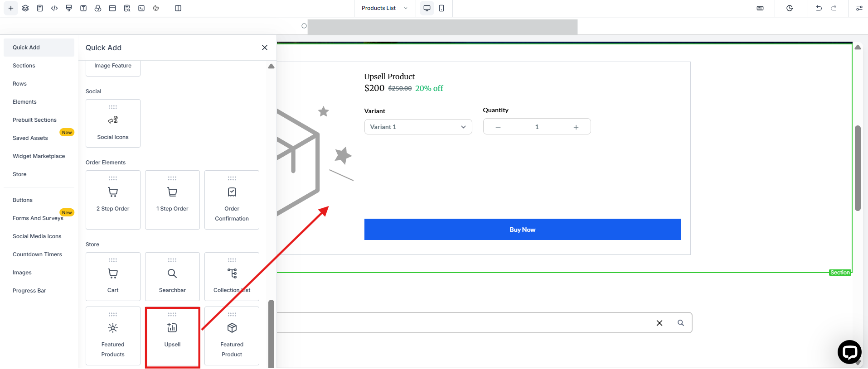Open Widget Marketplace in the sidebar
The height and width of the screenshot is (369, 868).
pyautogui.click(x=39, y=156)
